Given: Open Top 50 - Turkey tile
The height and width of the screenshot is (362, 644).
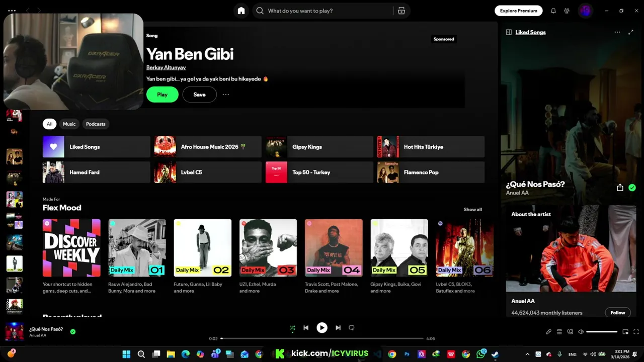Looking at the screenshot, I should 319,172.
